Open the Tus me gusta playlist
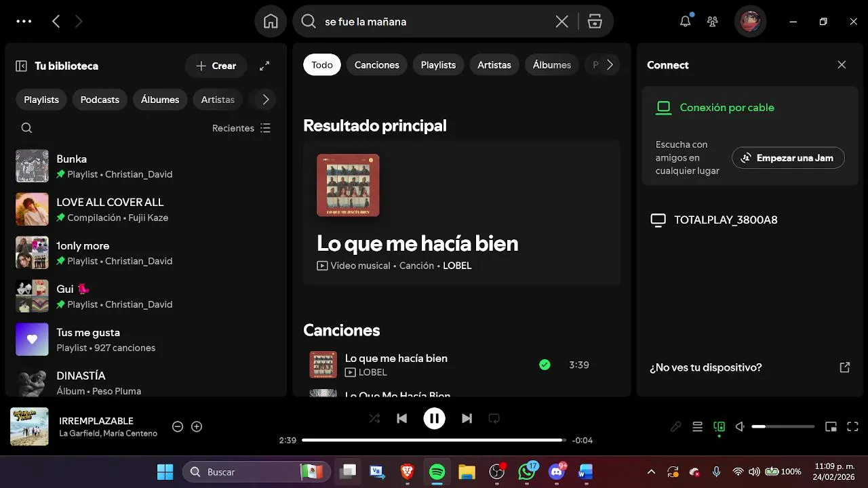This screenshot has width=868, height=488. 146,340
